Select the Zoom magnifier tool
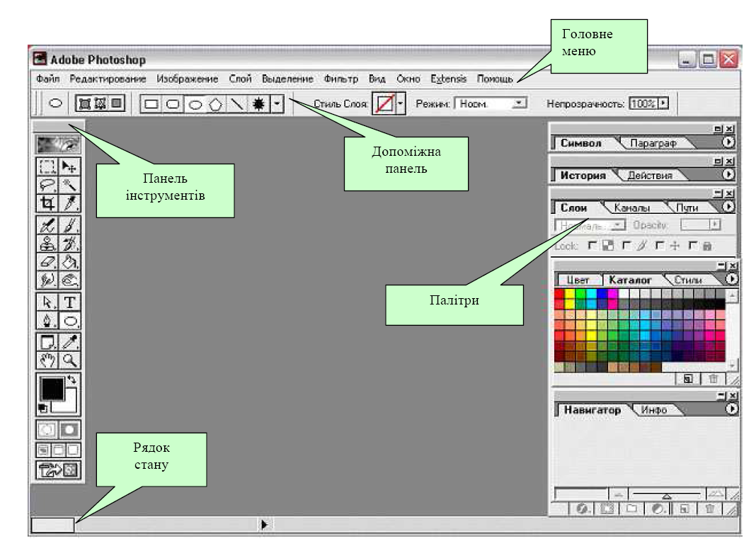The image size is (756, 546). coord(69,360)
